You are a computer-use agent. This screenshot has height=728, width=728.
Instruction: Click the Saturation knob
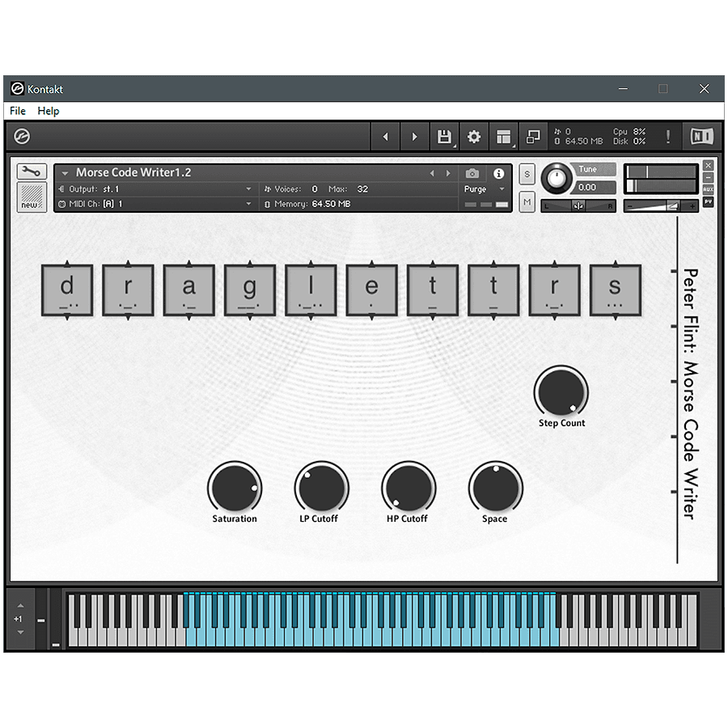tap(235, 487)
